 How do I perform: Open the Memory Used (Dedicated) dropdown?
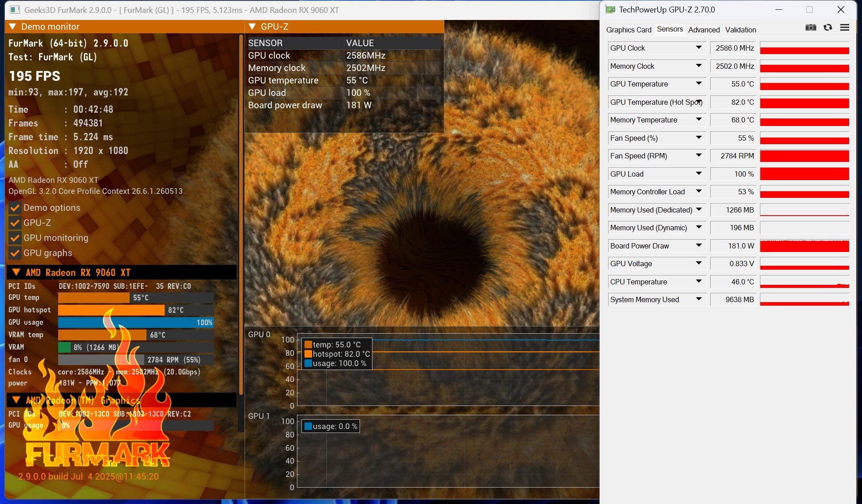coord(699,210)
